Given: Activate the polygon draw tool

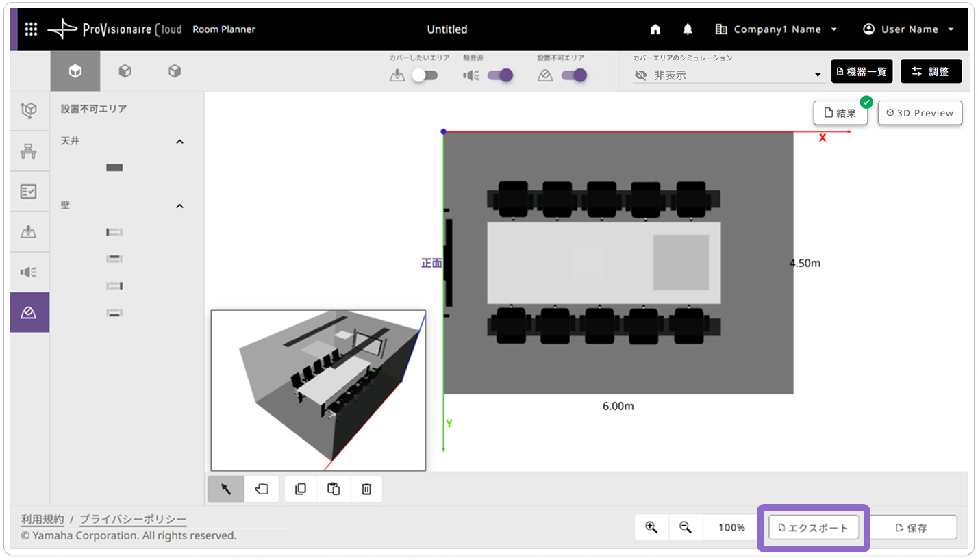Looking at the screenshot, I should tap(262, 489).
